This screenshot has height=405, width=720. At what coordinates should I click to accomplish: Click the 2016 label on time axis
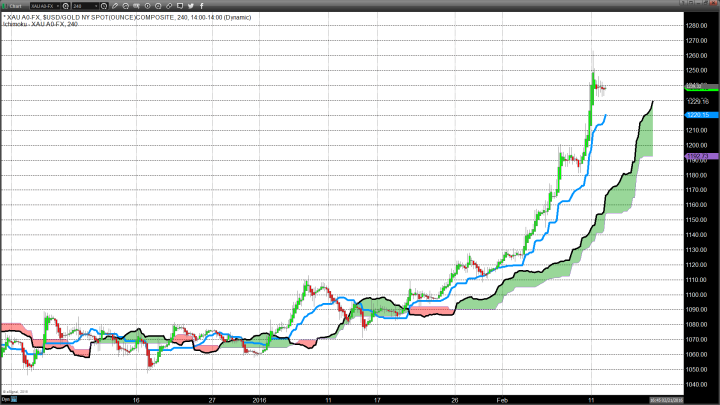[260, 397]
